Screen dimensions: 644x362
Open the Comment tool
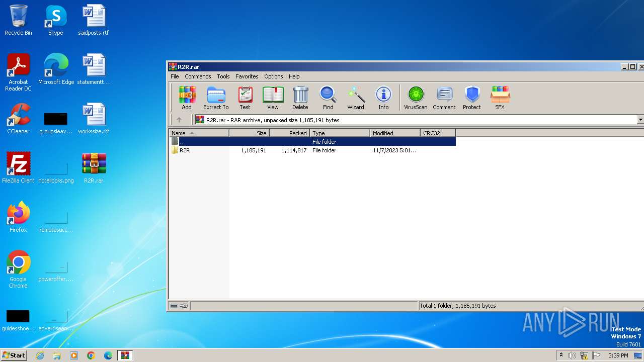click(444, 98)
